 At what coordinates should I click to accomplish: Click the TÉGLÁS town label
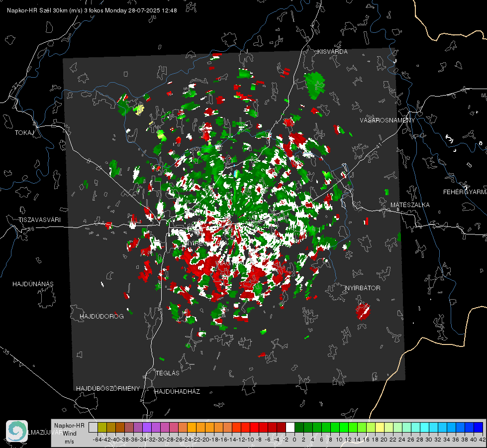point(168,373)
